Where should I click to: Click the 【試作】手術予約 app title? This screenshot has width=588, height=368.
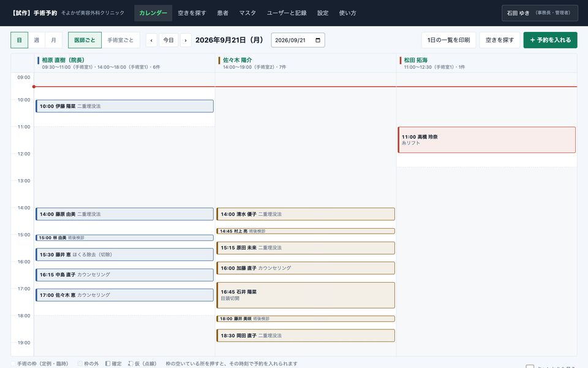click(34, 13)
